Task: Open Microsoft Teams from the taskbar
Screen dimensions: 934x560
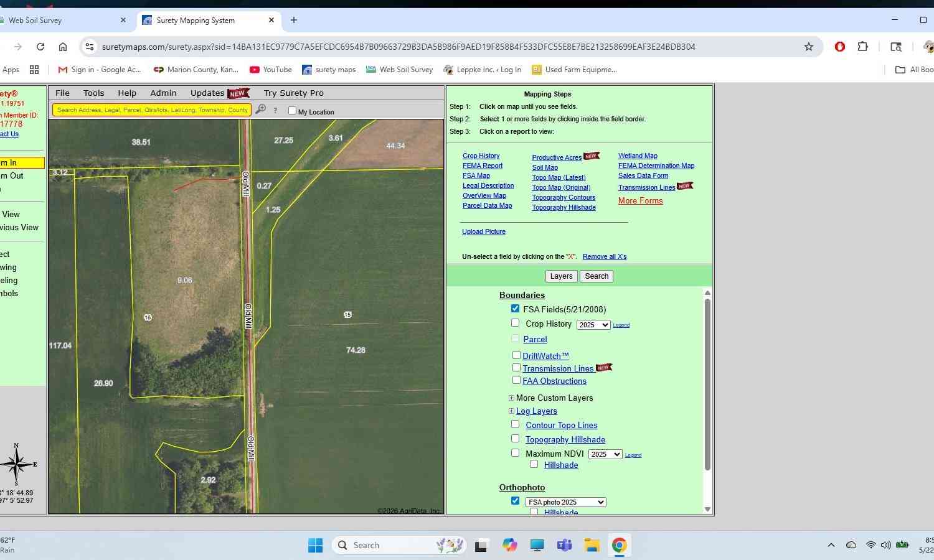Action: 564,545
